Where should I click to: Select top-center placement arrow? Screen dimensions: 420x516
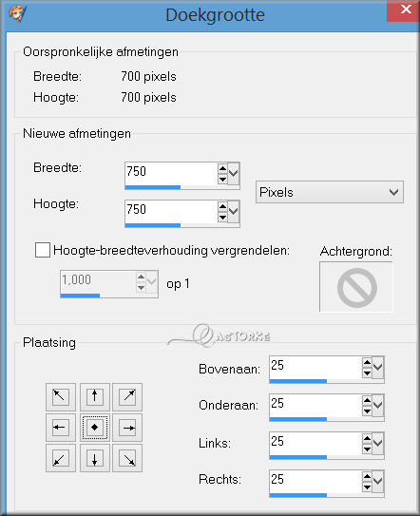pyautogui.click(x=95, y=397)
